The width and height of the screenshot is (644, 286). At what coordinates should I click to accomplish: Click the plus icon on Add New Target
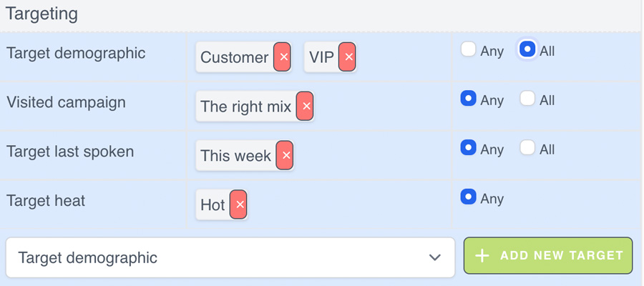(482, 256)
